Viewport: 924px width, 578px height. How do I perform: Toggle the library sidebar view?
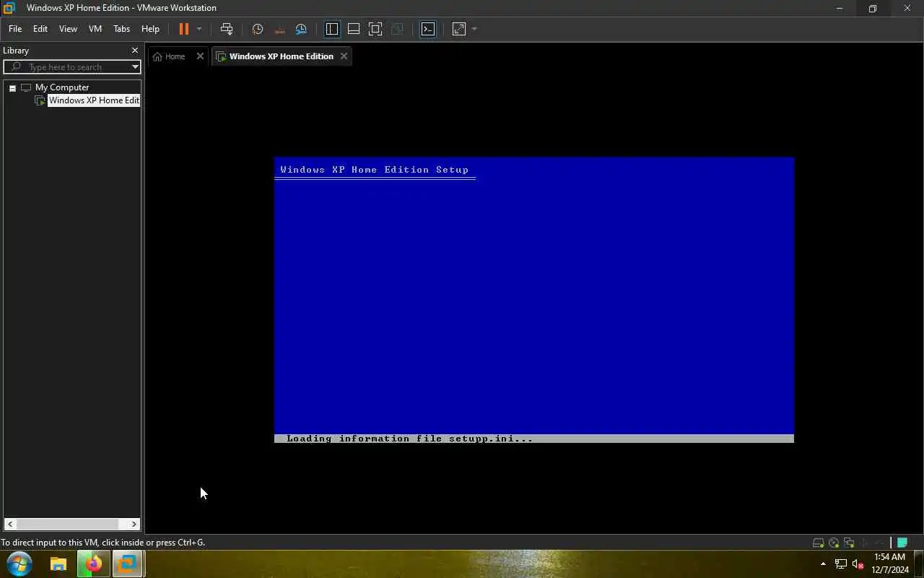[x=332, y=29]
